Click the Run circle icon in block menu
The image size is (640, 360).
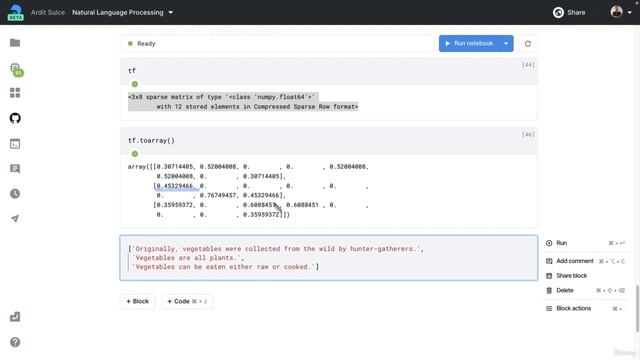549,243
